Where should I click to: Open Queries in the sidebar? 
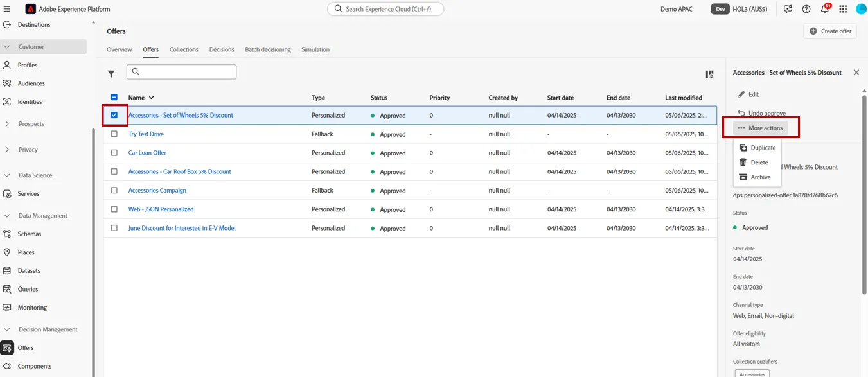pyautogui.click(x=28, y=289)
